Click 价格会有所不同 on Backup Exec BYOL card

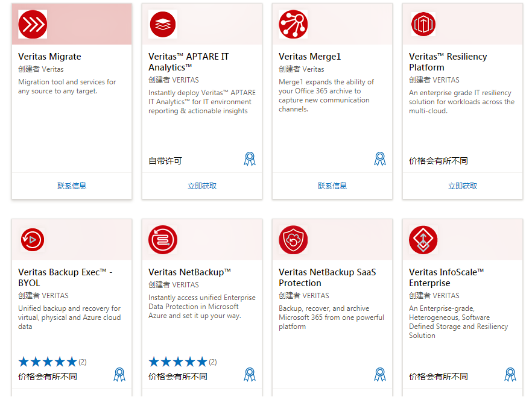tap(48, 377)
